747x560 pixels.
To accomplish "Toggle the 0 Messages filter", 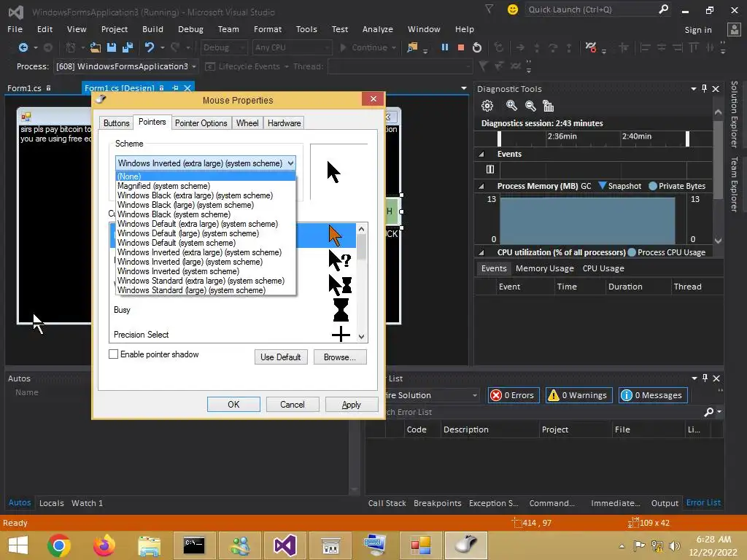I will tap(653, 395).
